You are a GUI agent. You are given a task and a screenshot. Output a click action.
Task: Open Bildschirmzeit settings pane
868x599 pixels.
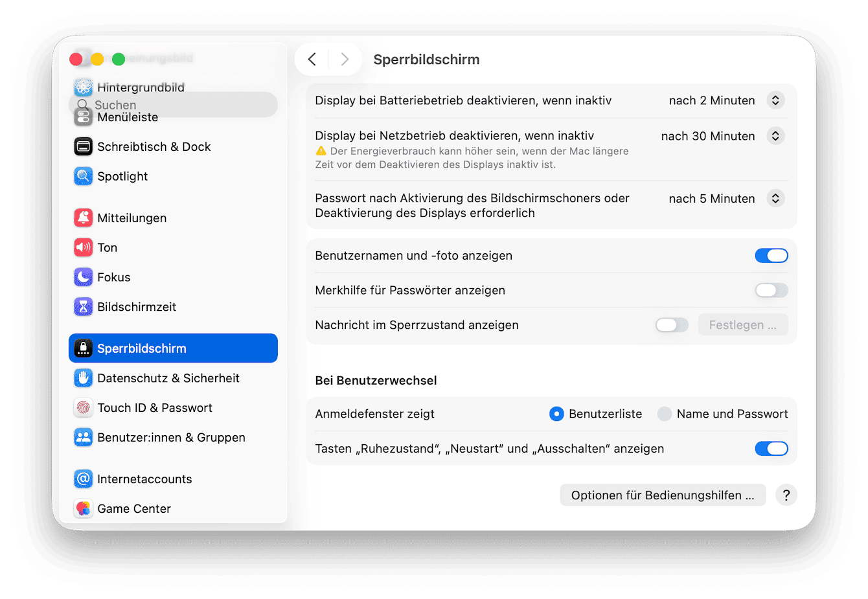[x=173, y=307]
